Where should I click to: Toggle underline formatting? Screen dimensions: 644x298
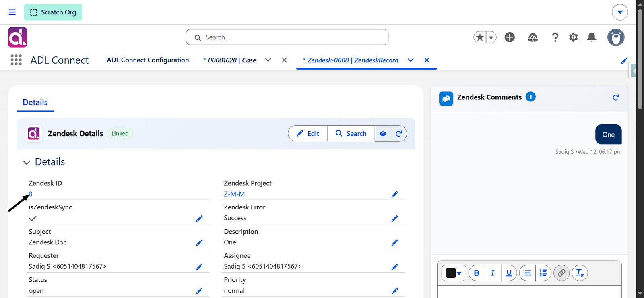click(509, 273)
